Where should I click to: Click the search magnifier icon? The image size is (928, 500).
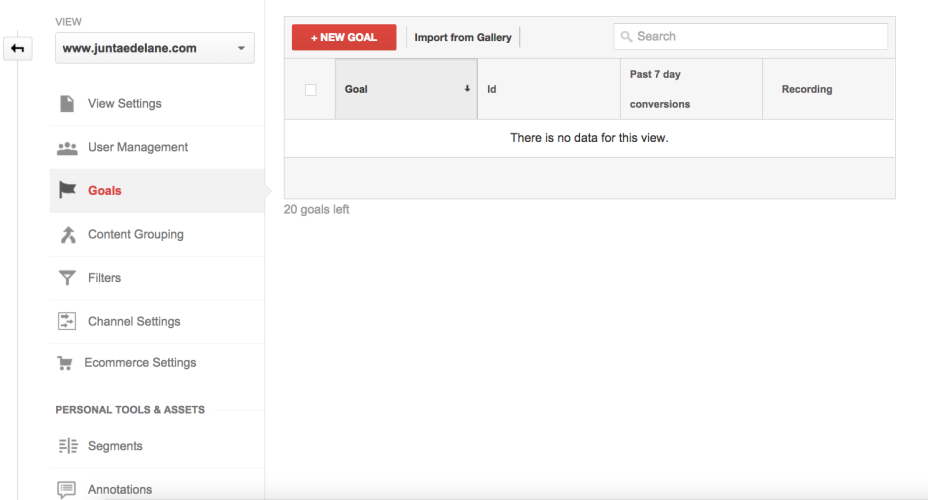point(626,37)
